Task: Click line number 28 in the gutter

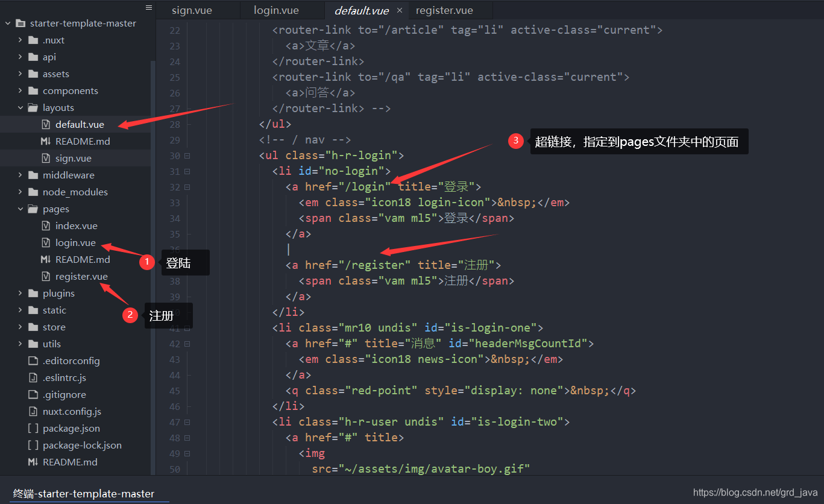Action: [x=174, y=124]
